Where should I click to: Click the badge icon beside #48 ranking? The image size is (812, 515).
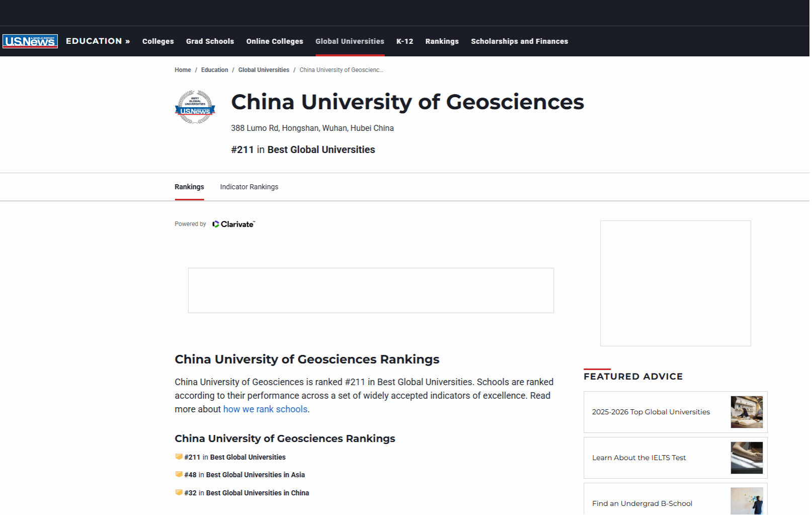pos(179,475)
